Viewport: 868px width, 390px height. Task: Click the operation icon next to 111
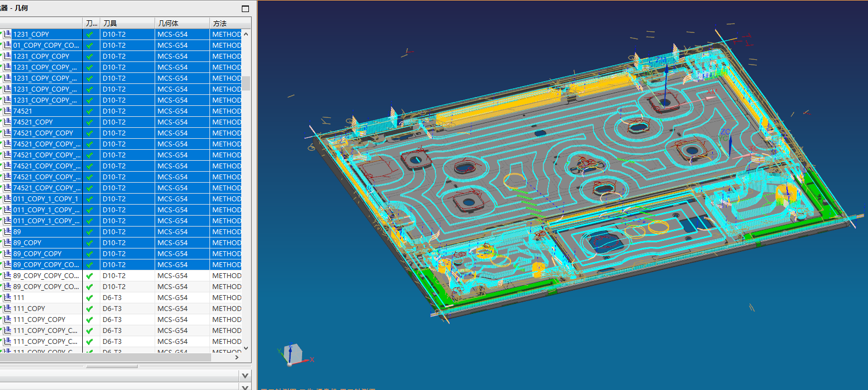[x=7, y=297]
